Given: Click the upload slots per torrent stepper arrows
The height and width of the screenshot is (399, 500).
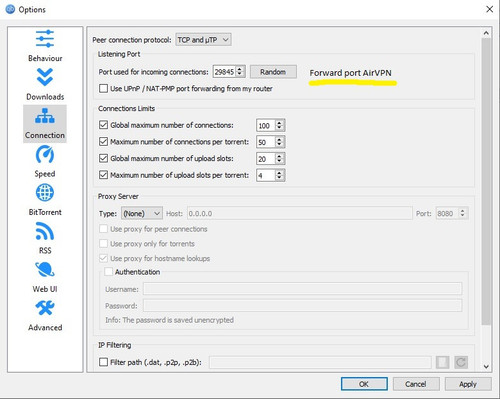Looking at the screenshot, I should (x=279, y=175).
